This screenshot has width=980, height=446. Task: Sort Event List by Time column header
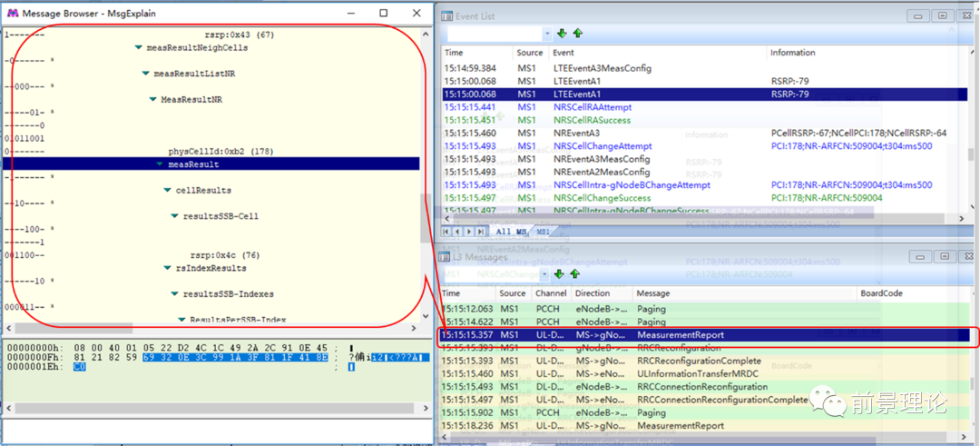(477, 53)
